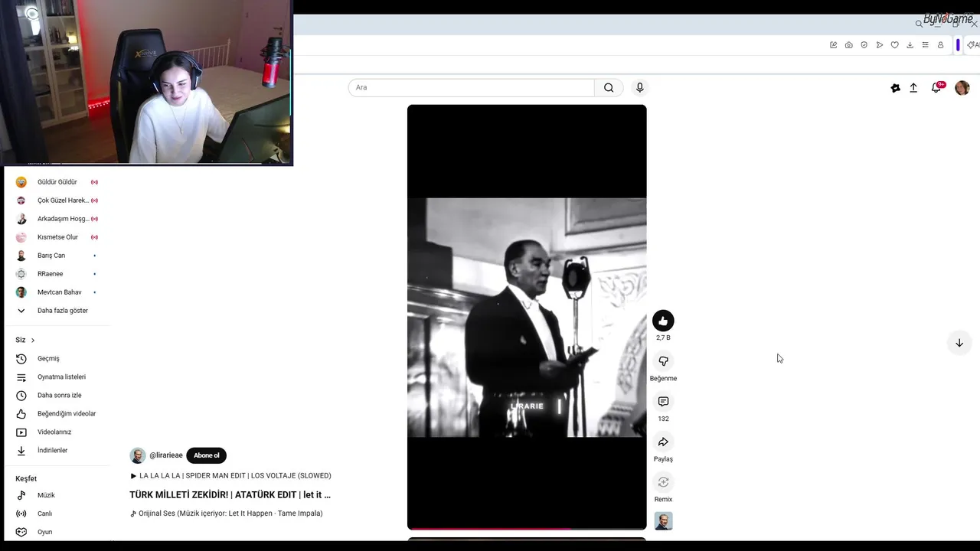Open Mevtcan Bahav channel
Screen dimensions: 980x551
pos(57,292)
